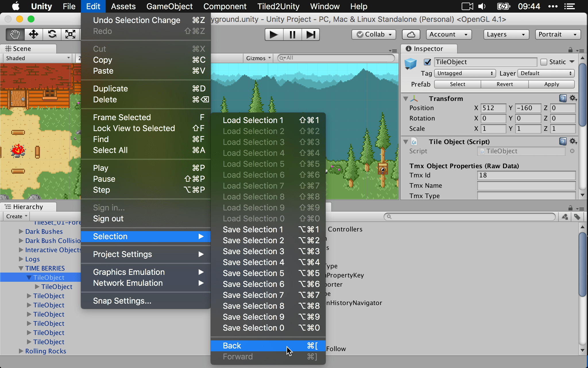Click the Rect transform tool icon

pos(71,35)
